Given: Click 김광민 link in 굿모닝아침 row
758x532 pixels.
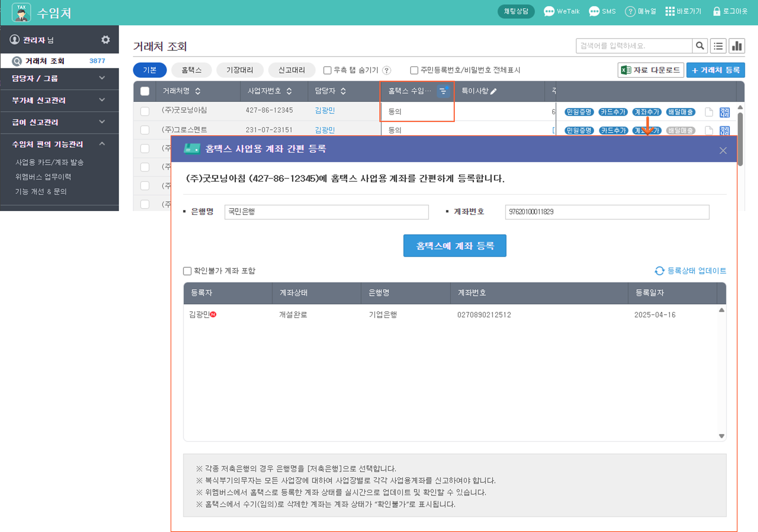Looking at the screenshot, I should (x=325, y=110).
